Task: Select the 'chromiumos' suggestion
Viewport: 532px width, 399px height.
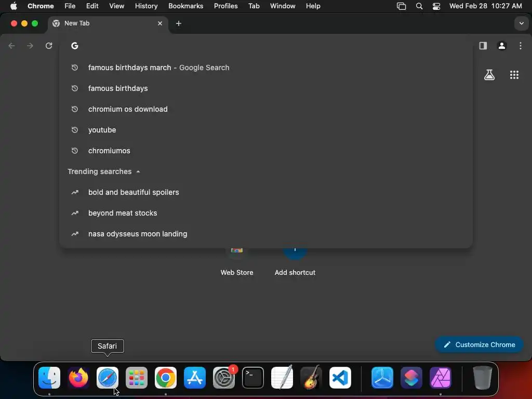Action: (266, 151)
